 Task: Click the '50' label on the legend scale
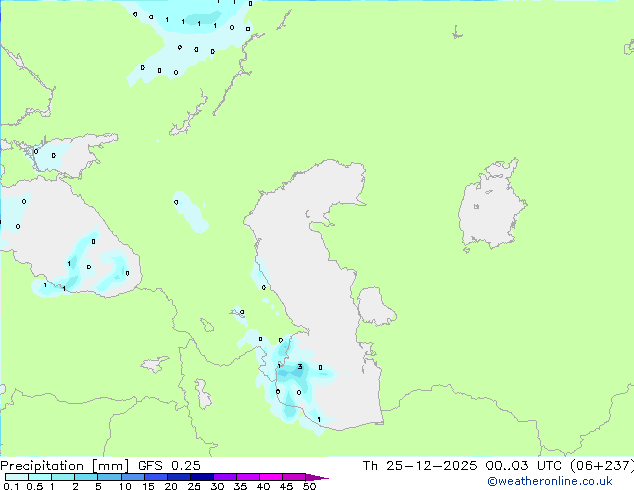tap(309, 486)
